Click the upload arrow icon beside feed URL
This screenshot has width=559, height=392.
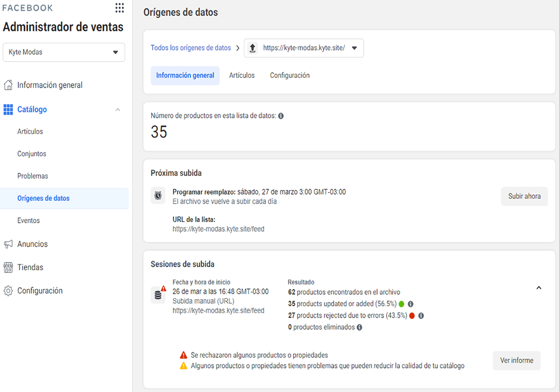[252, 48]
